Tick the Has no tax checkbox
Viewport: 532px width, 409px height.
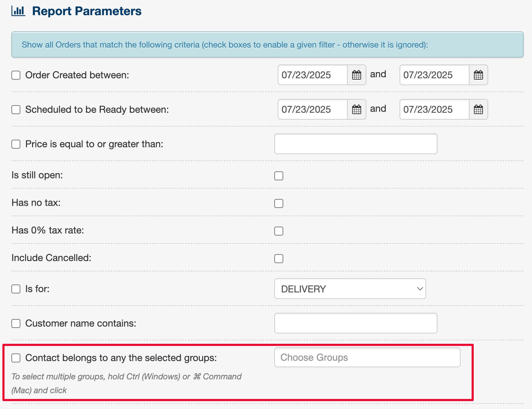point(279,203)
